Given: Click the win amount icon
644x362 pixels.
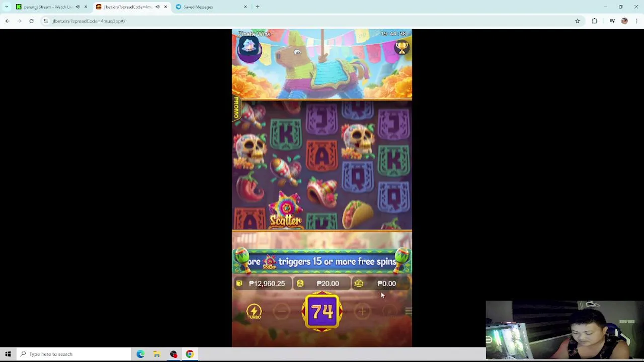Looking at the screenshot, I should coord(359,284).
